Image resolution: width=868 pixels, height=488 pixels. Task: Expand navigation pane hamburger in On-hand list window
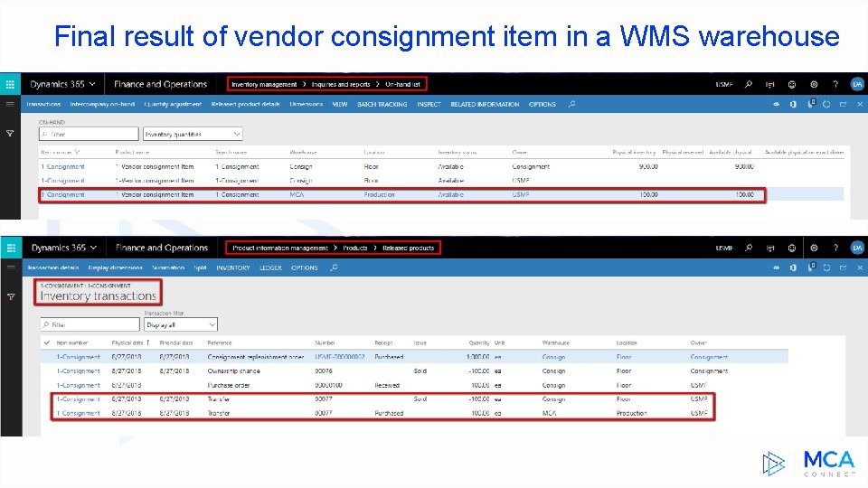[10, 104]
